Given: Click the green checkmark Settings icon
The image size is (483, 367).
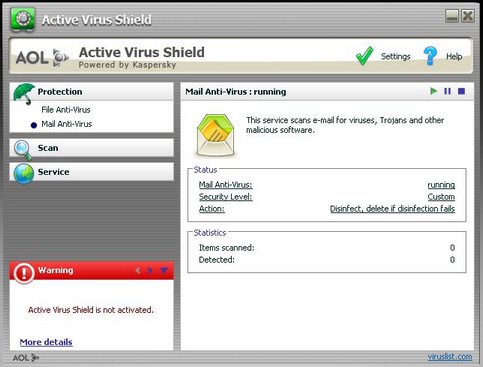Looking at the screenshot, I should pyautogui.click(x=365, y=55).
